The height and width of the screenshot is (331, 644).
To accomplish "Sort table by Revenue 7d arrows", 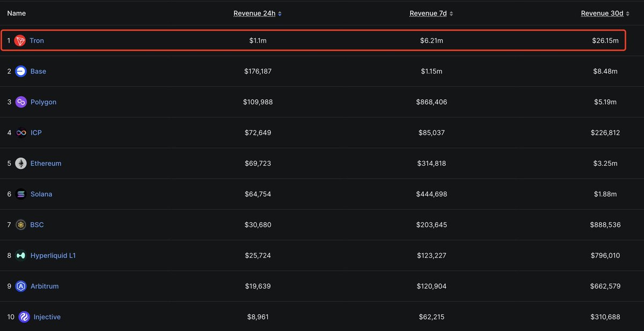I will tap(451, 13).
